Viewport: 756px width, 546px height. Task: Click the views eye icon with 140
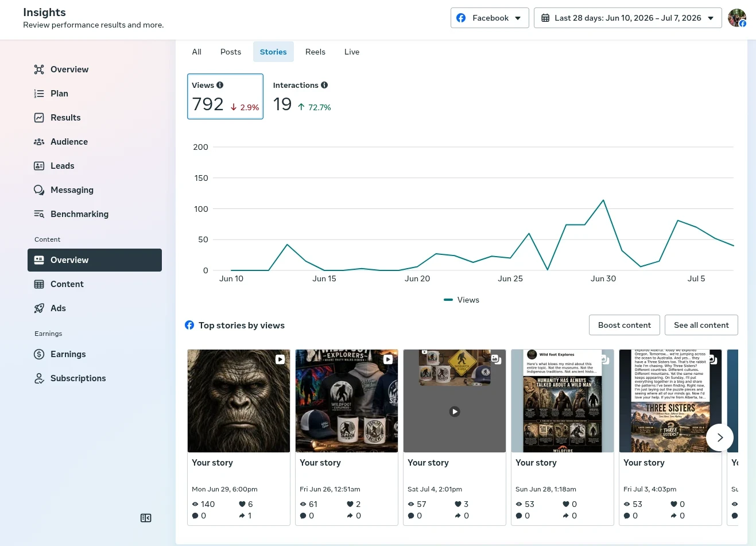tap(195, 504)
